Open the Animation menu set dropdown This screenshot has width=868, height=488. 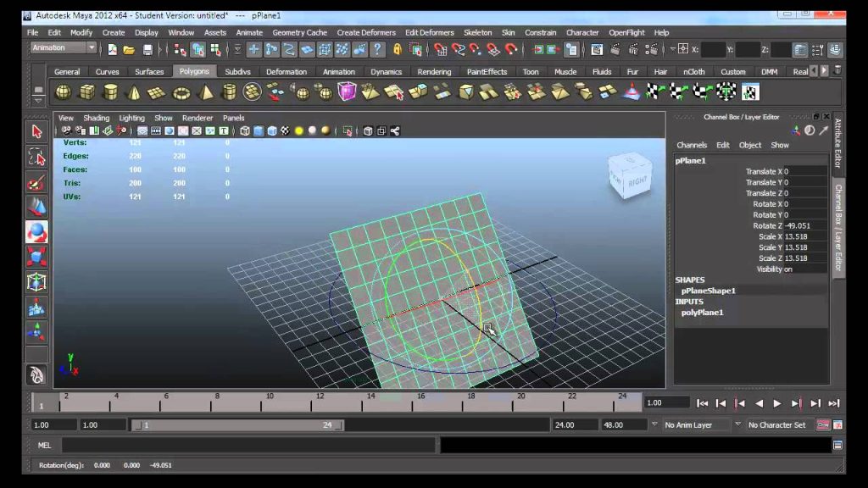(64, 48)
